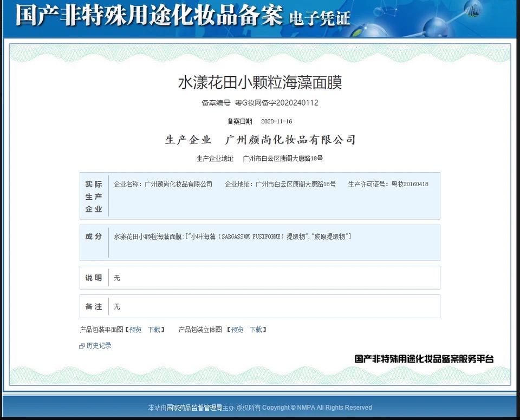520x420 pixels.
Task: Click the 实际生产企业 section label
Action: pos(94,196)
